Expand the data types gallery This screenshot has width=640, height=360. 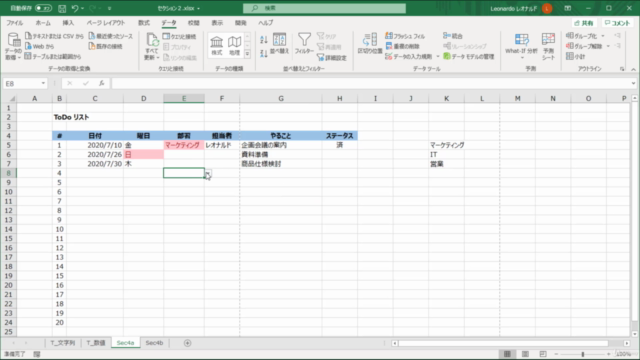[x=247, y=53]
